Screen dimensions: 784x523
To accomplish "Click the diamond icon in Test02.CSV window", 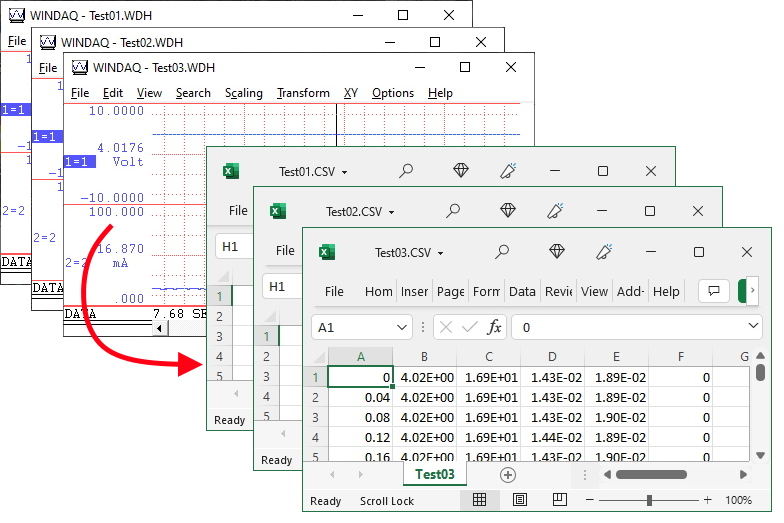I will (508, 210).
